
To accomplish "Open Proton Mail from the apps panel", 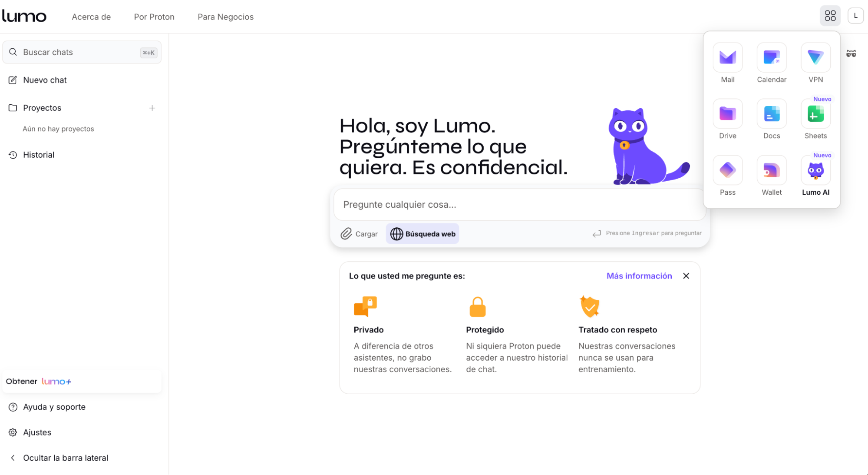I will (728, 58).
